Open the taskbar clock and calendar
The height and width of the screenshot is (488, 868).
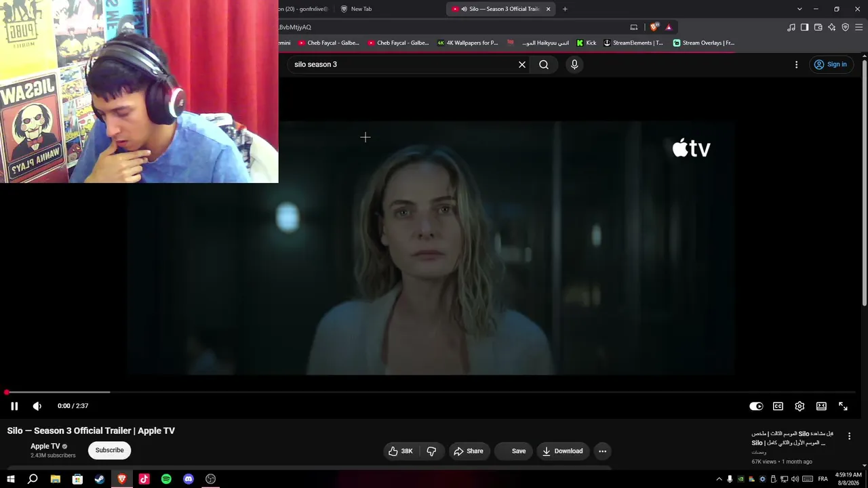click(848, 479)
